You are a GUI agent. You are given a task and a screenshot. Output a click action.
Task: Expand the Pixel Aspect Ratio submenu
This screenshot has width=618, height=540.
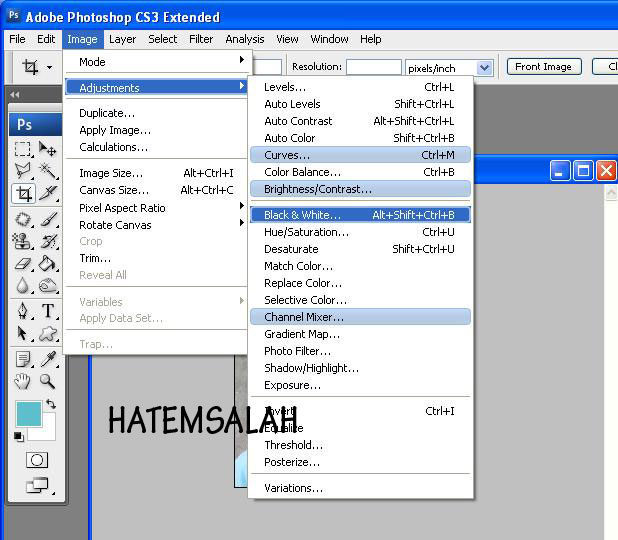click(x=156, y=207)
